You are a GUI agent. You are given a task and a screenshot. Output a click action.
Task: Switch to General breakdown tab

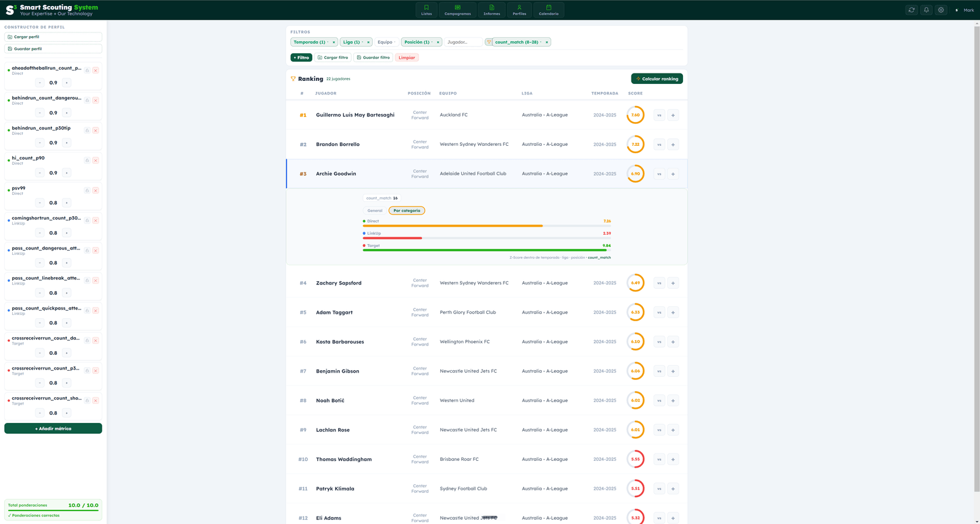click(375, 211)
